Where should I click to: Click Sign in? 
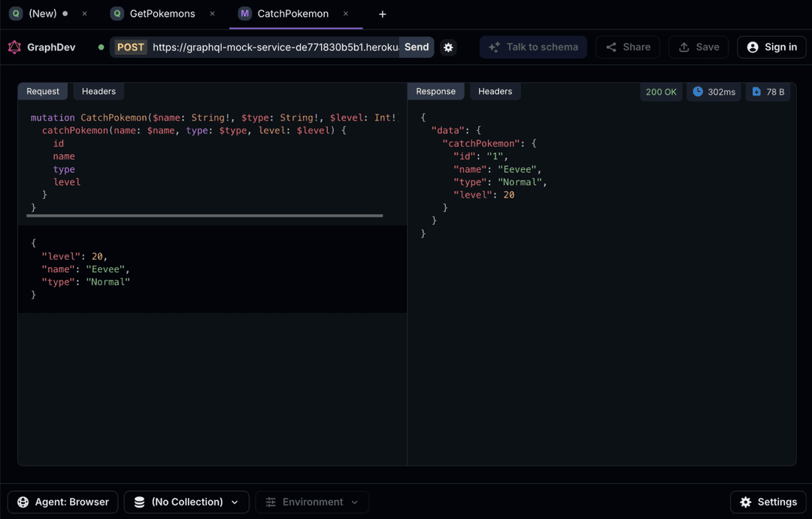771,47
